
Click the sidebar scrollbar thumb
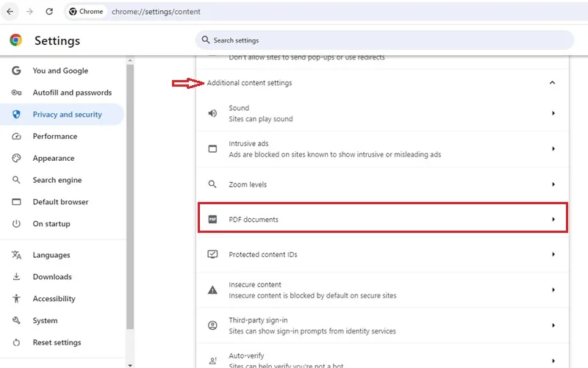pyautogui.click(x=130, y=197)
